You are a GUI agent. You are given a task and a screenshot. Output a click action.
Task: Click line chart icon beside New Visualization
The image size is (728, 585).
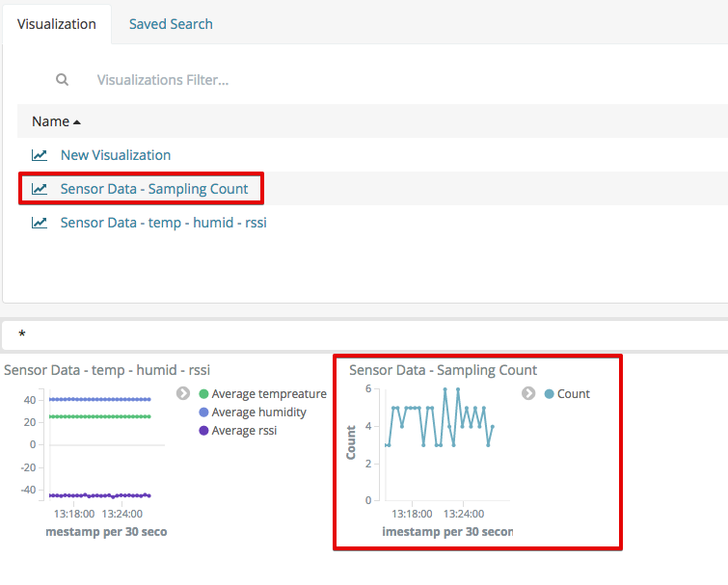(40, 155)
